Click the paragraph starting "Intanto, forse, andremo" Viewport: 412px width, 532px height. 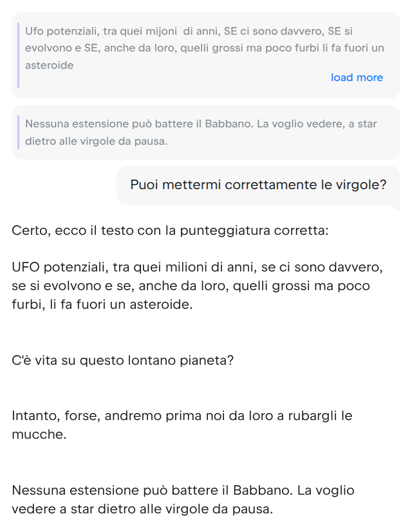180,425
